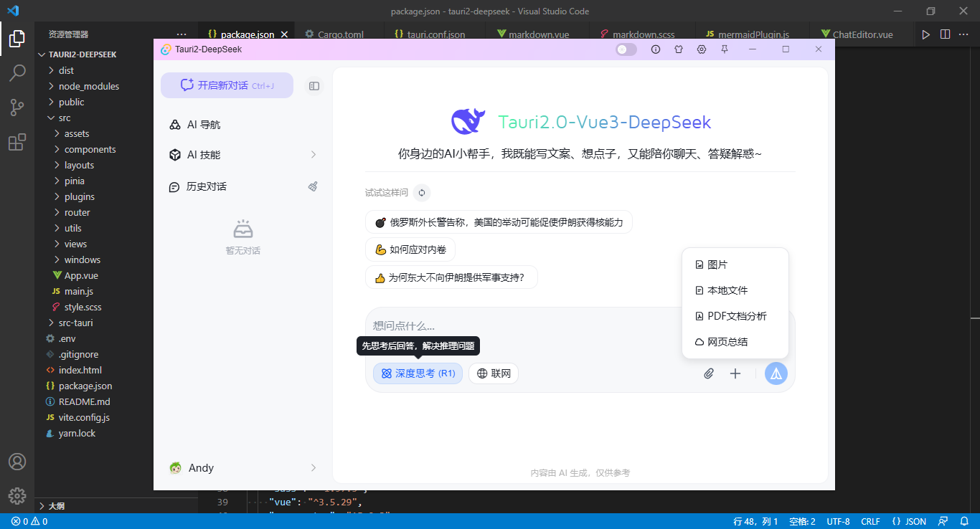
Task: Select 网页总结 from the popup menu
Action: tap(727, 341)
